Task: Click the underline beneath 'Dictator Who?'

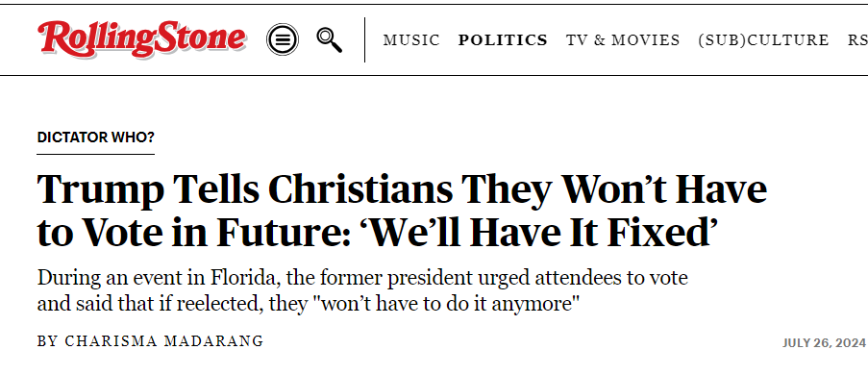Action: click(x=96, y=154)
